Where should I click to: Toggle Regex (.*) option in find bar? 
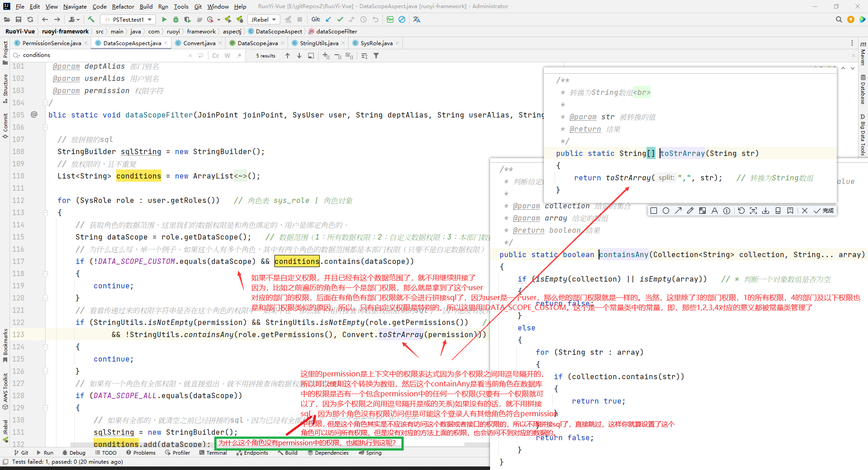[x=239, y=56]
